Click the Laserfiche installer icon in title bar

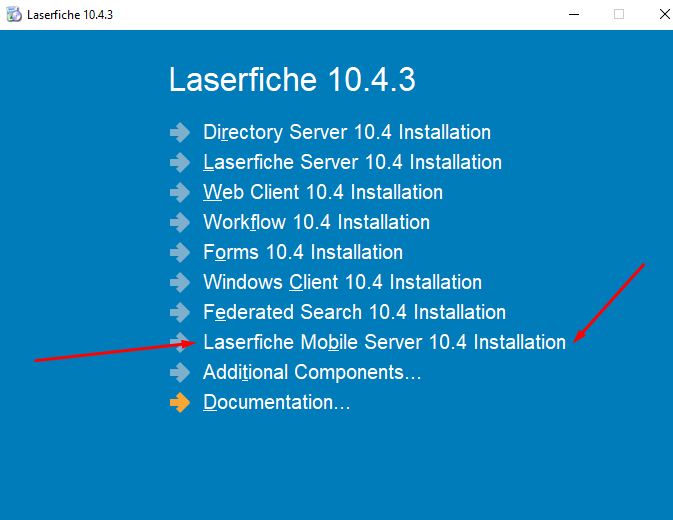(14, 15)
